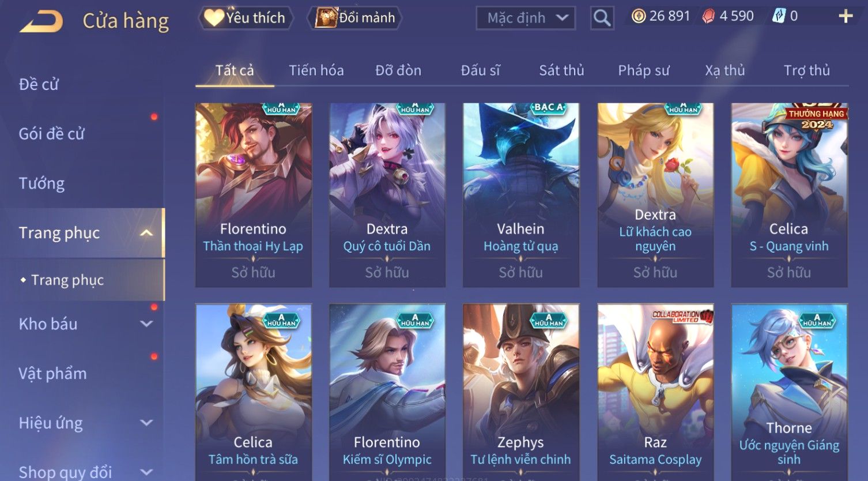Viewport: 868px width, 481px height.
Task: Tap the back arrow icon
Action: (x=41, y=22)
